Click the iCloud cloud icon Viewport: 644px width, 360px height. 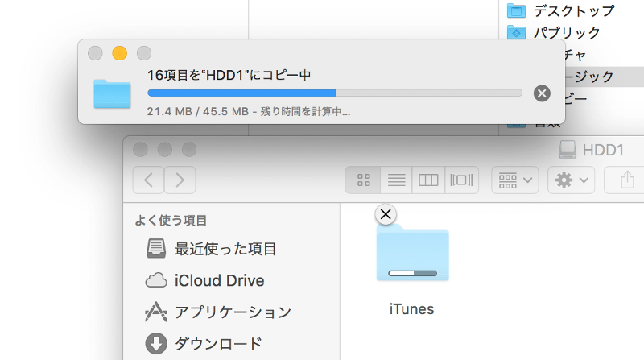[x=156, y=281]
